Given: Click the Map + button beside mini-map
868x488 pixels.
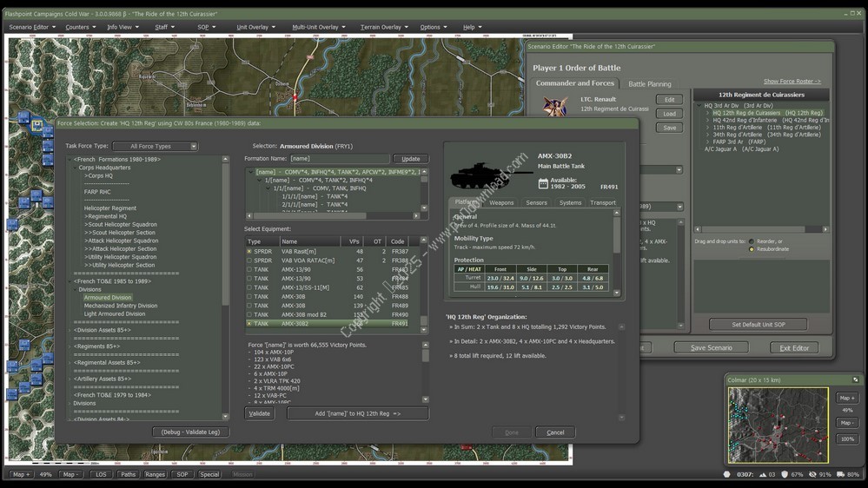Looking at the screenshot, I should coord(847,398).
